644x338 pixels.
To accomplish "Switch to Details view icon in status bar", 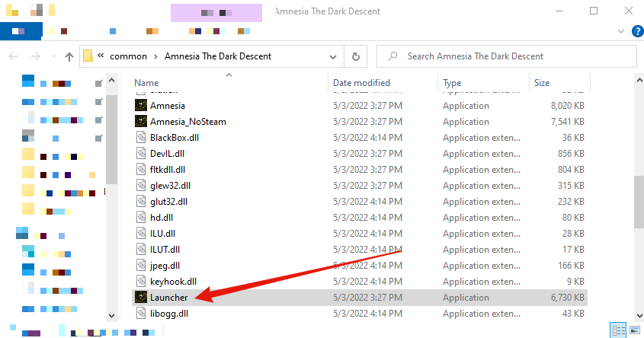I will [x=618, y=330].
